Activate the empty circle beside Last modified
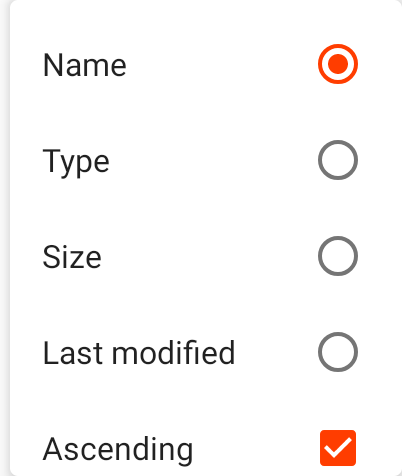 [338, 352]
